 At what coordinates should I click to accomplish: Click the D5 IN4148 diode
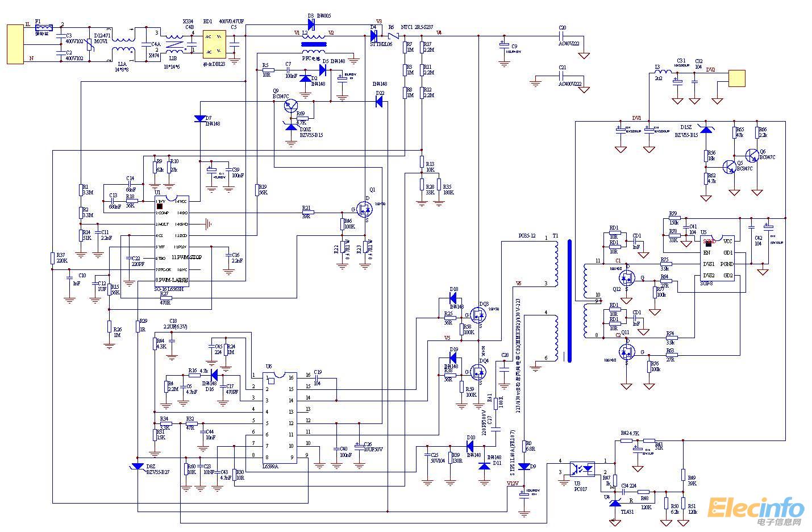[x=323, y=70]
